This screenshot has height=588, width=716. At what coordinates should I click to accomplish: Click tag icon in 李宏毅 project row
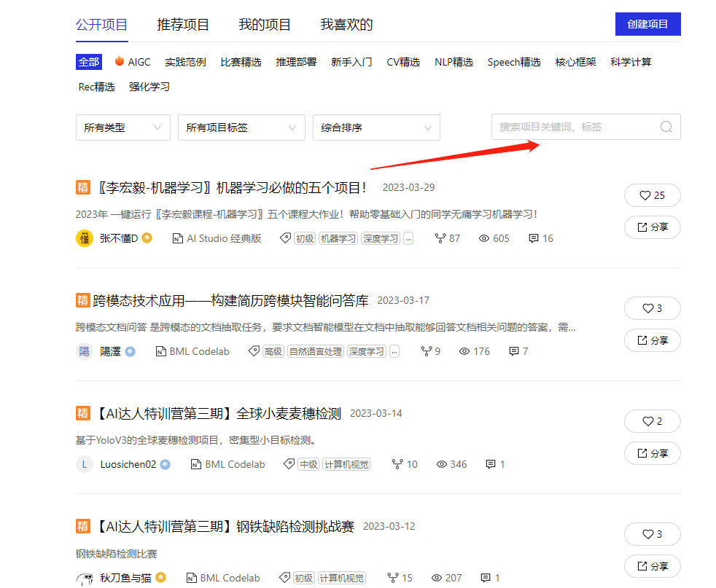tap(285, 238)
